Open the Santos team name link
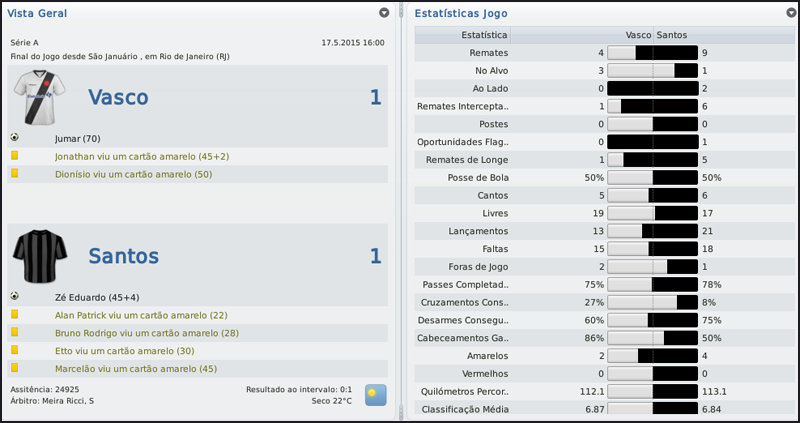Viewport: 800px width, 423px height. [123, 256]
